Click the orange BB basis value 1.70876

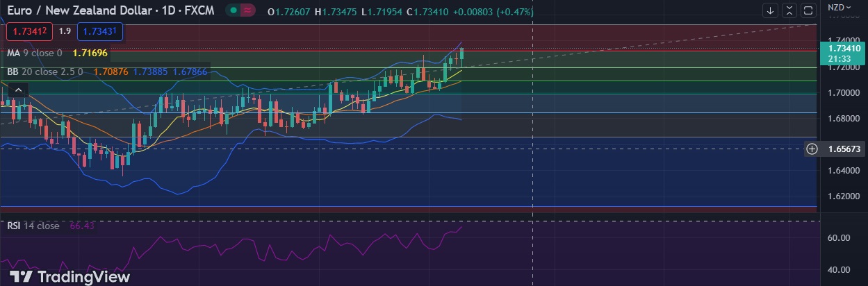(110, 71)
